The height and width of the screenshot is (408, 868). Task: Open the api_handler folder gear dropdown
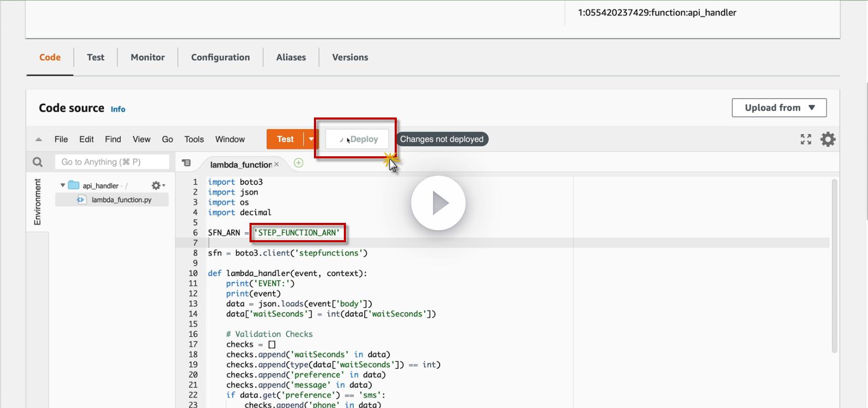point(158,185)
